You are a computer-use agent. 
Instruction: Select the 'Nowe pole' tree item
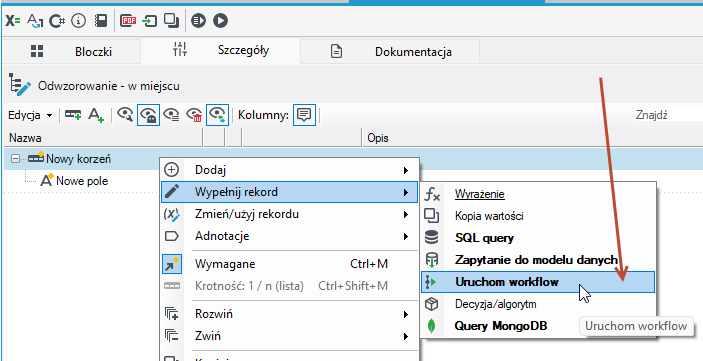[x=82, y=181]
